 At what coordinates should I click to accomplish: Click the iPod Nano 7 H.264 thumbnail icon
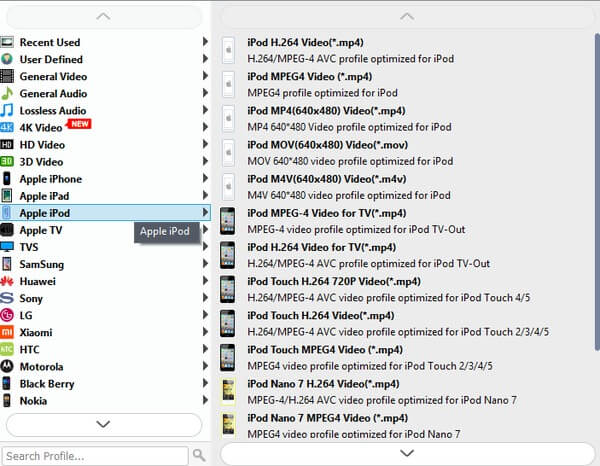pos(228,391)
